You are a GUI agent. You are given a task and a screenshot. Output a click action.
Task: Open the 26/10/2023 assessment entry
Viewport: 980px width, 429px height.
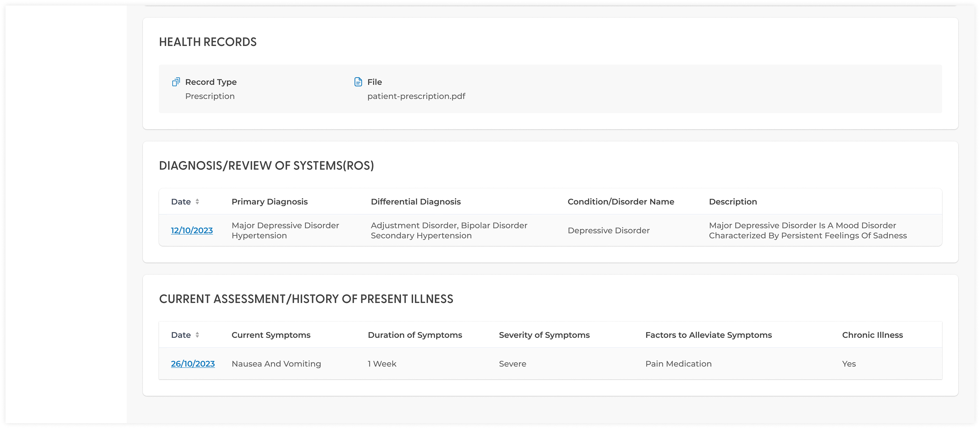[x=192, y=364]
